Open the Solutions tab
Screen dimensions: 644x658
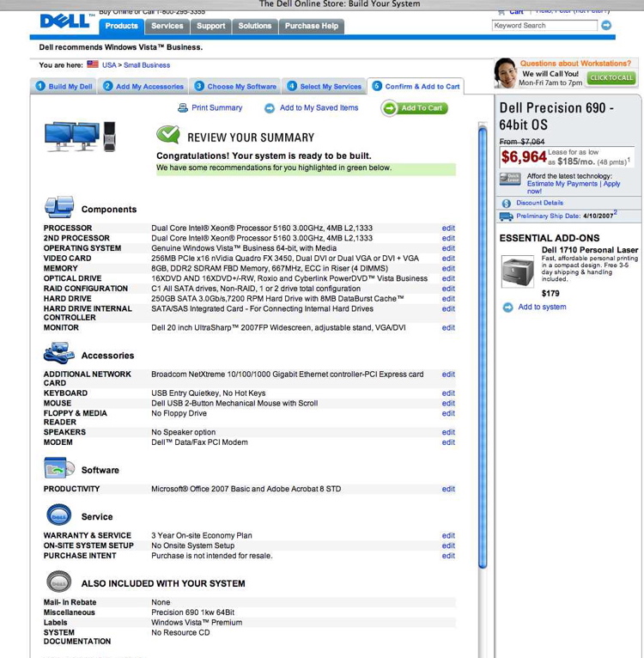(x=255, y=26)
